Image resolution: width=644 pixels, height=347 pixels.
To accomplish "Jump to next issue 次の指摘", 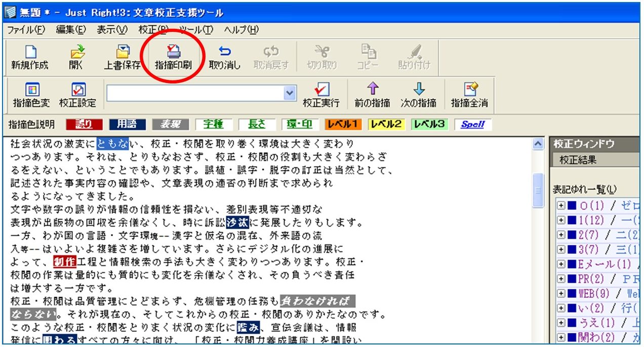I will click(419, 95).
